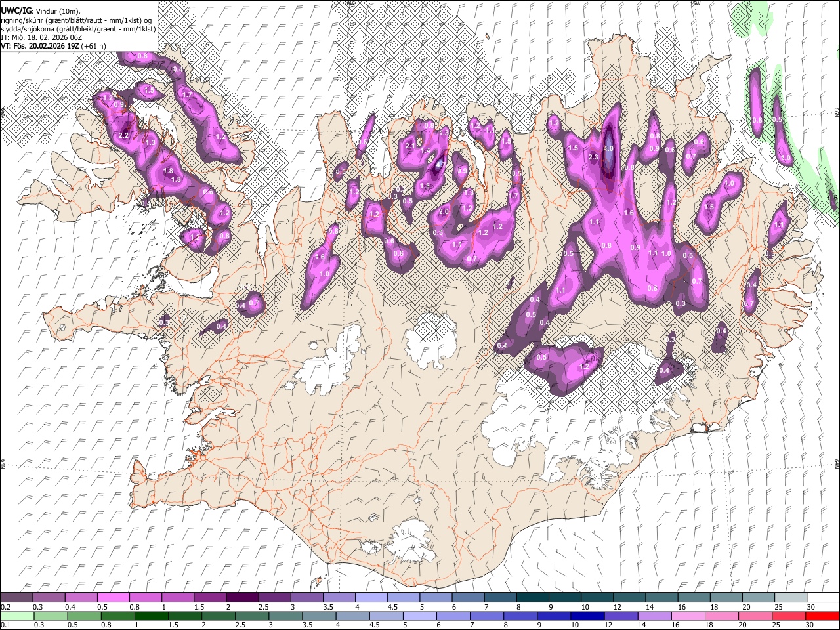Viewport: 840px width, 630px height.
Task: Click the light pink 16–18 lower legend swatch
Action: pos(687,616)
